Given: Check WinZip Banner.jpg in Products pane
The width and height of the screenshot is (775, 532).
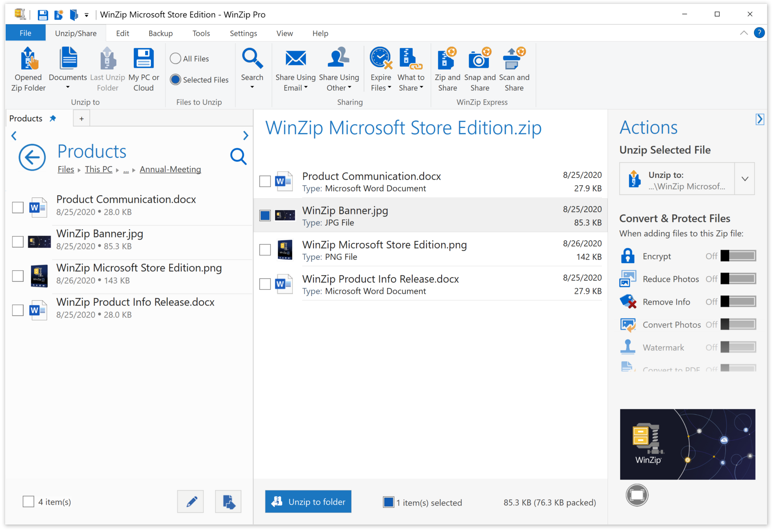Looking at the screenshot, I should click(18, 242).
